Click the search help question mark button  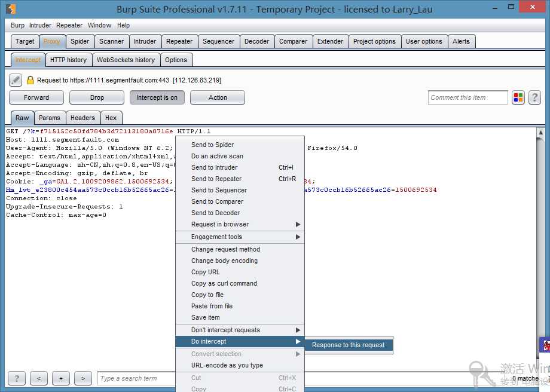17,378
